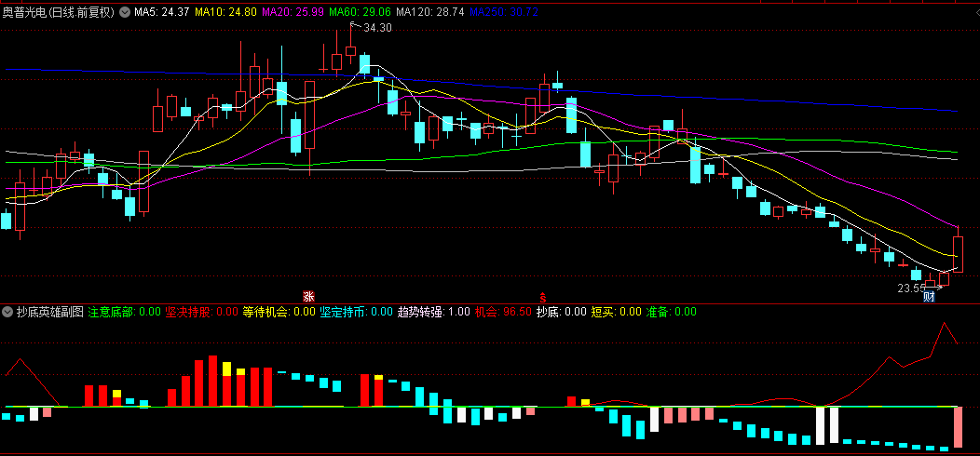Select the 坚决持股: 0.00 value

201,312
